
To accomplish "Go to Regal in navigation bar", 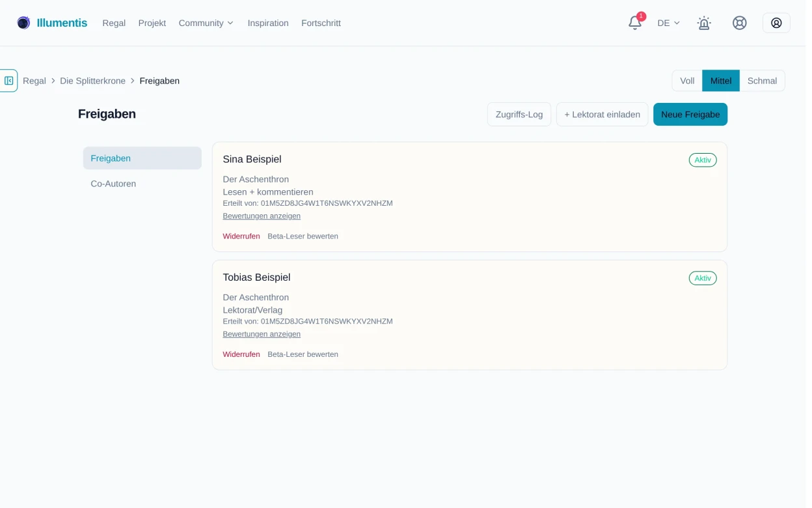I will (114, 23).
